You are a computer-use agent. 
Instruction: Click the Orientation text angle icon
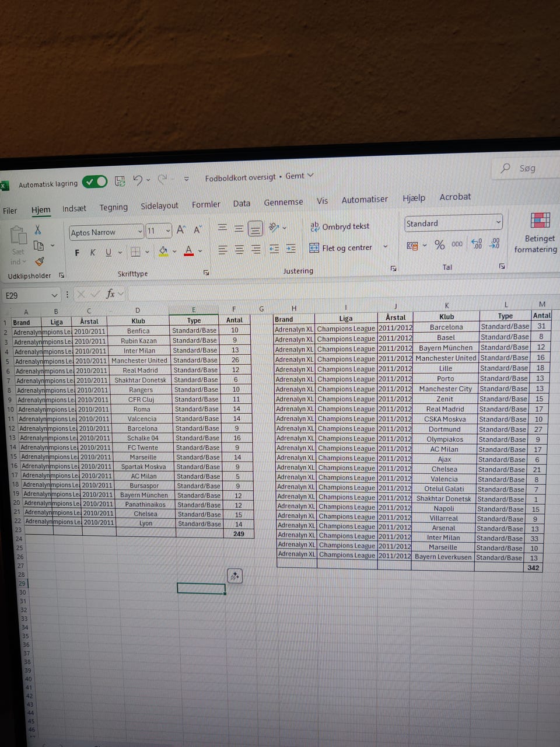pos(274,227)
